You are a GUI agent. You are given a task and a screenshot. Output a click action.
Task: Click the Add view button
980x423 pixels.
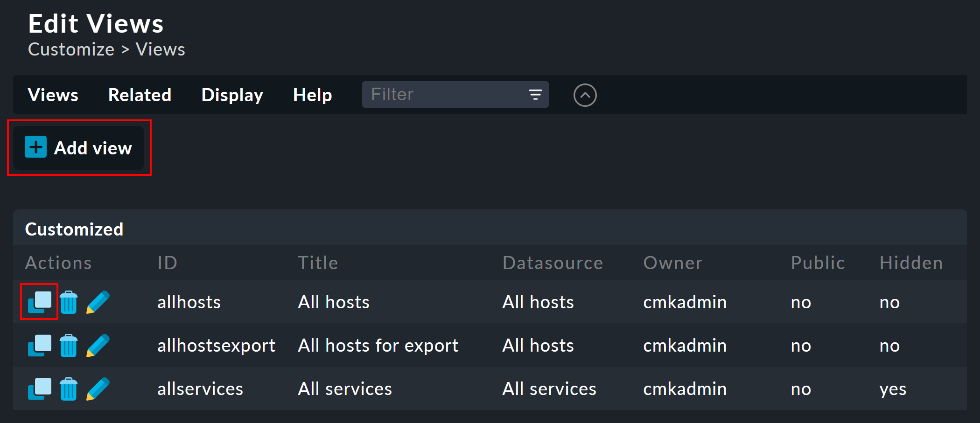click(x=78, y=148)
